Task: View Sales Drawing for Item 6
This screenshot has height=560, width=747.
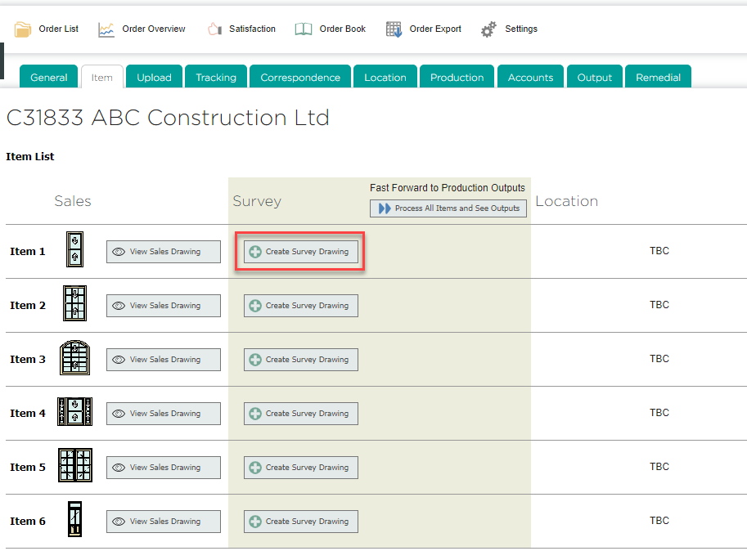Action: coord(164,522)
